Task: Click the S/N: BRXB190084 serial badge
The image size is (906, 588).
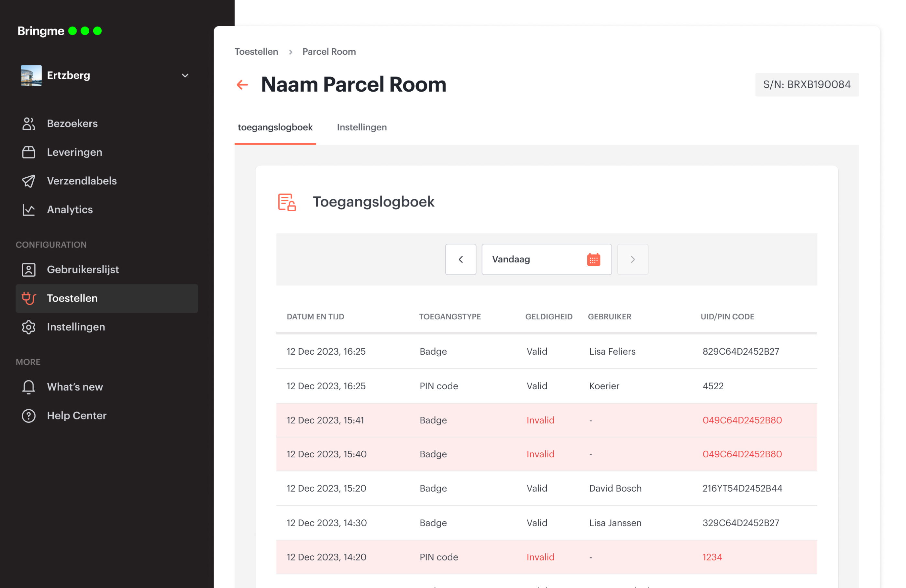Action: [807, 84]
